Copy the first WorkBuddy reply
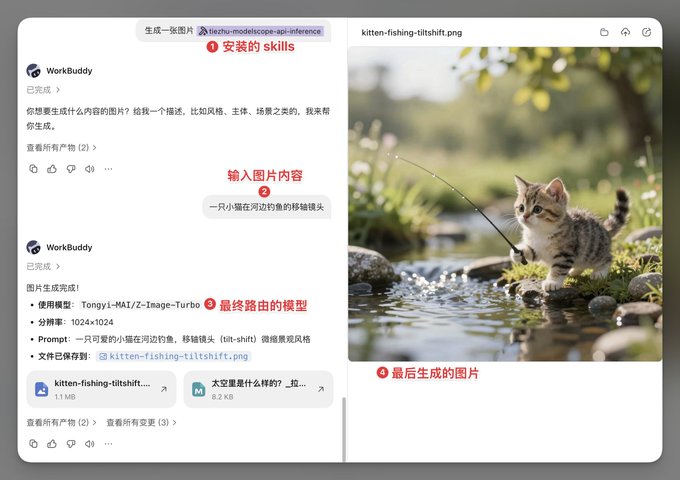This screenshot has width=680, height=480. tap(33, 169)
